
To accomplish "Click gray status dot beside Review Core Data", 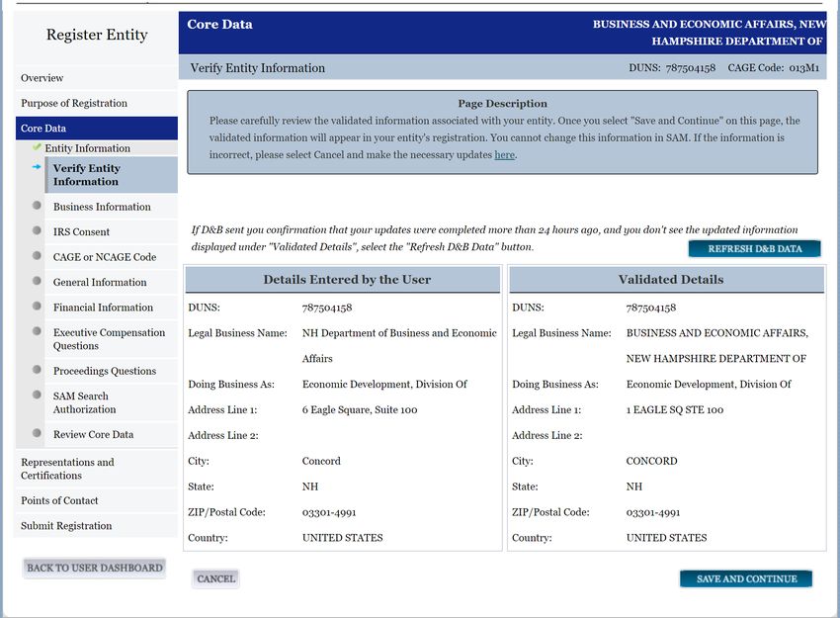I will point(37,433).
